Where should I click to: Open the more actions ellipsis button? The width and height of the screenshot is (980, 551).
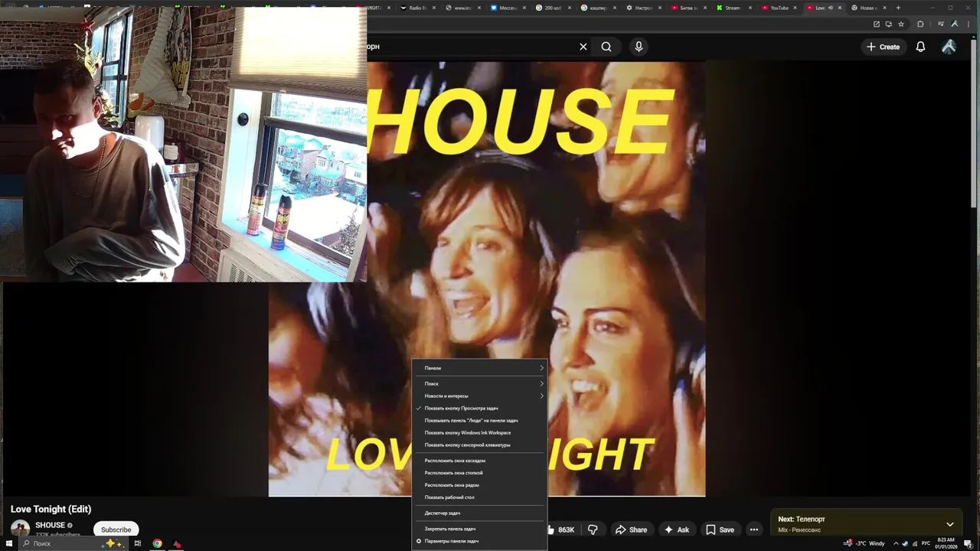(754, 530)
